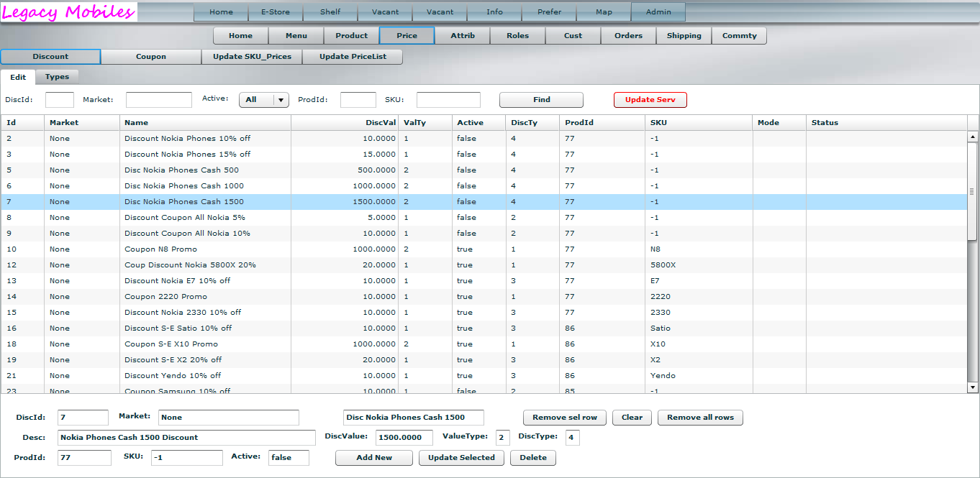Viewport: 980px width, 478px height.
Task: Click the Add New button
Action: click(x=374, y=458)
